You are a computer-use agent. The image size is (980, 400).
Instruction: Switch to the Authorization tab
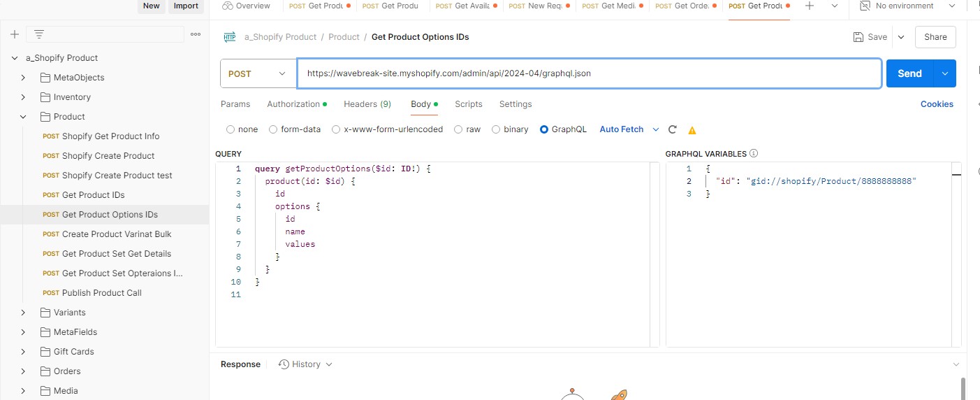[x=297, y=104]
